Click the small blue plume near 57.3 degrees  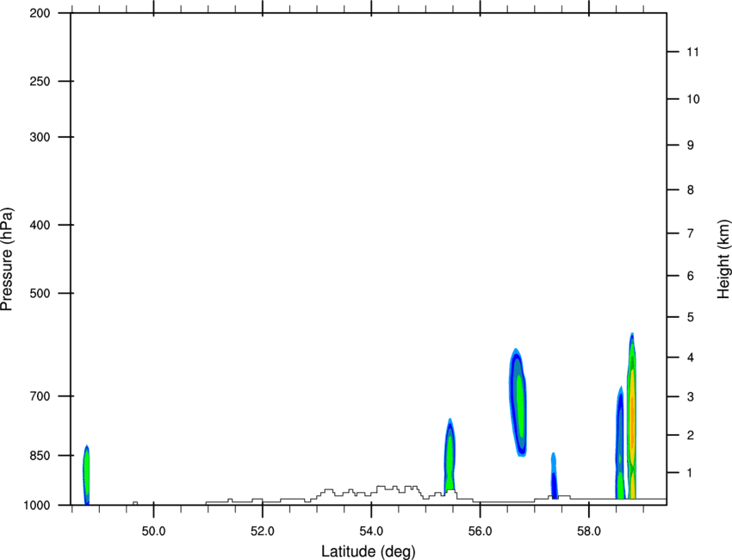[x=554, y=476]
